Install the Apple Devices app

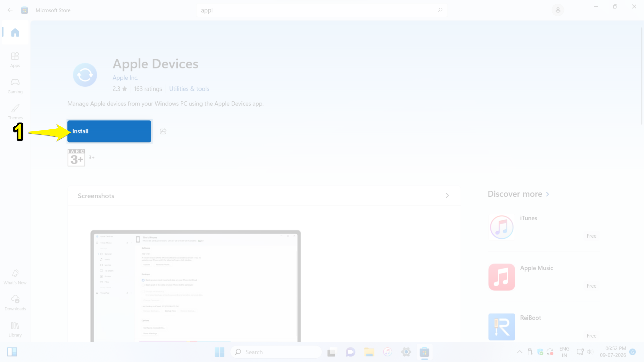coord(109,131)
